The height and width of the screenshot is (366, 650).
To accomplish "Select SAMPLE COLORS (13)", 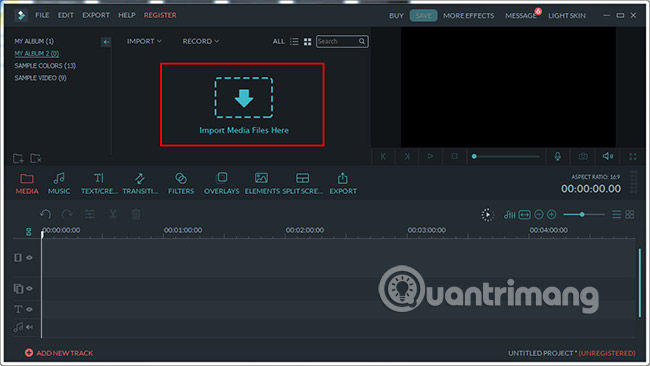I will [45, 66].
